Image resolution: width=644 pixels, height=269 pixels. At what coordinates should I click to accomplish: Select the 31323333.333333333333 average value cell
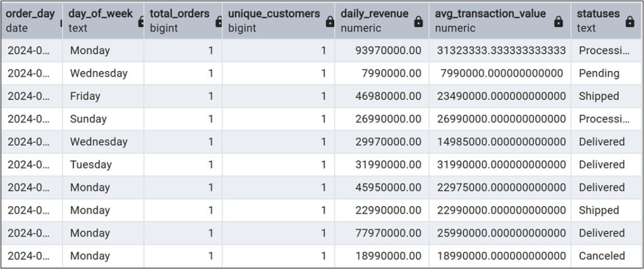(501, 50)
